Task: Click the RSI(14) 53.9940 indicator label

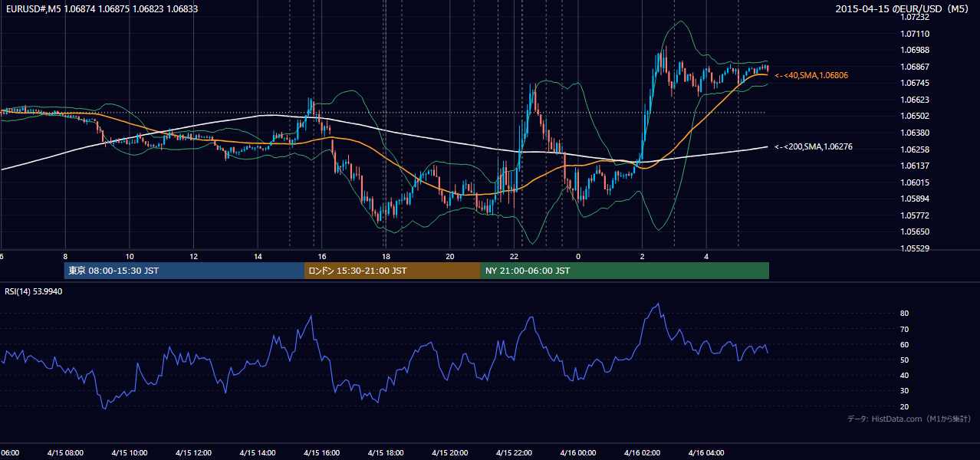Action: 34,291
